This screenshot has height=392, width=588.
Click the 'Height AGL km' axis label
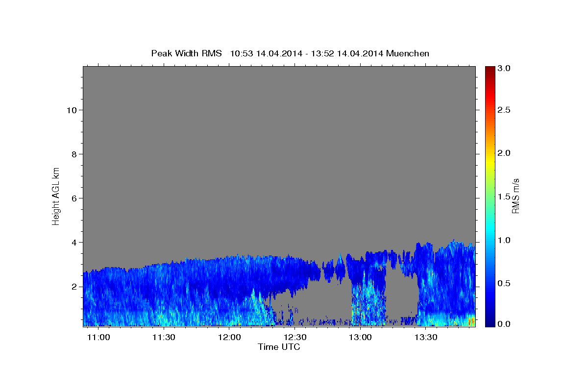click(56, 196)
